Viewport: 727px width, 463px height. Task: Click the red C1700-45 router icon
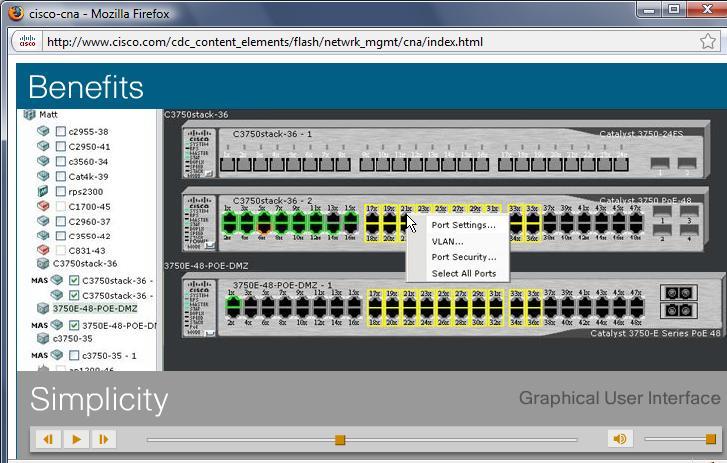pos(43,206)
